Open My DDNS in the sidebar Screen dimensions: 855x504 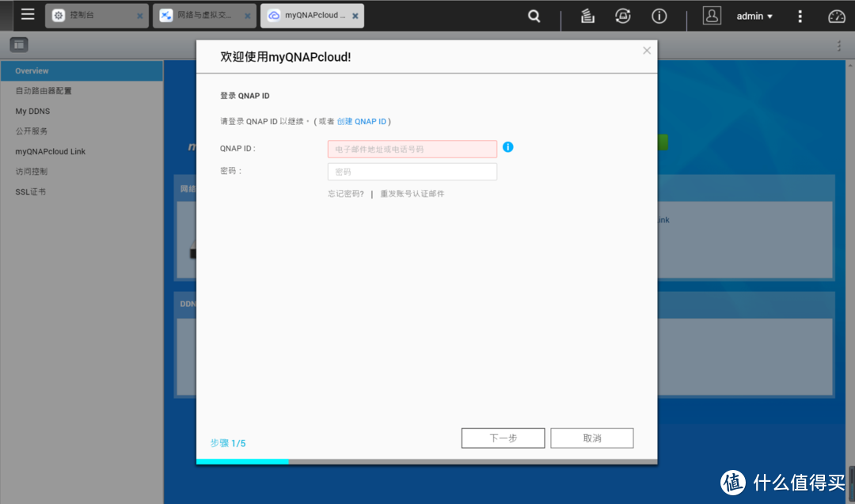click(82, 111)
